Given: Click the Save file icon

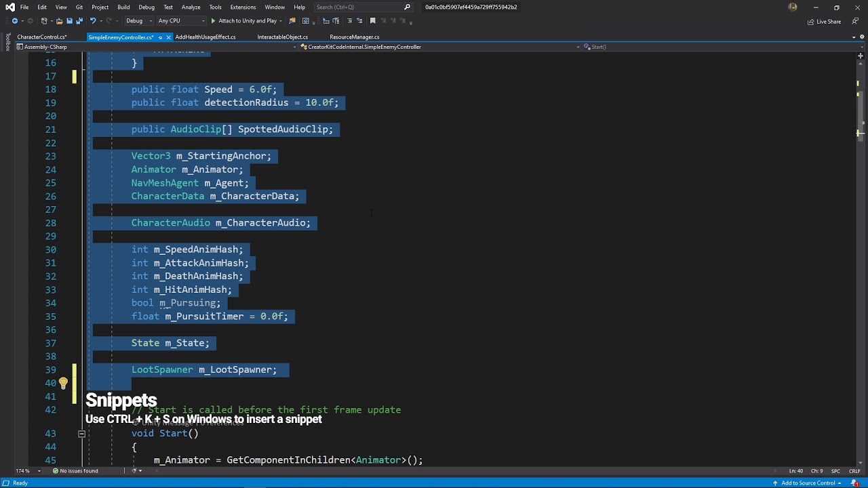Looking at the screenshot, I should [x=69, y=21].
